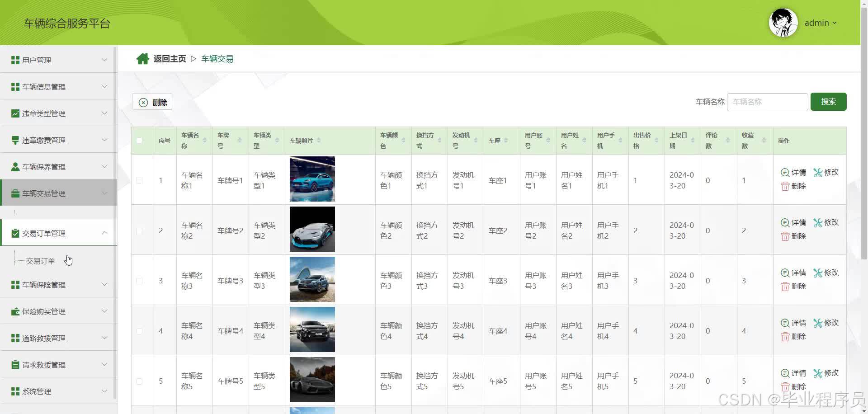Image resolution: width=868 pixels, height=414 pixels.
Task: Expand the 系统管理 menu chevron
Action: tap(104, 391)
